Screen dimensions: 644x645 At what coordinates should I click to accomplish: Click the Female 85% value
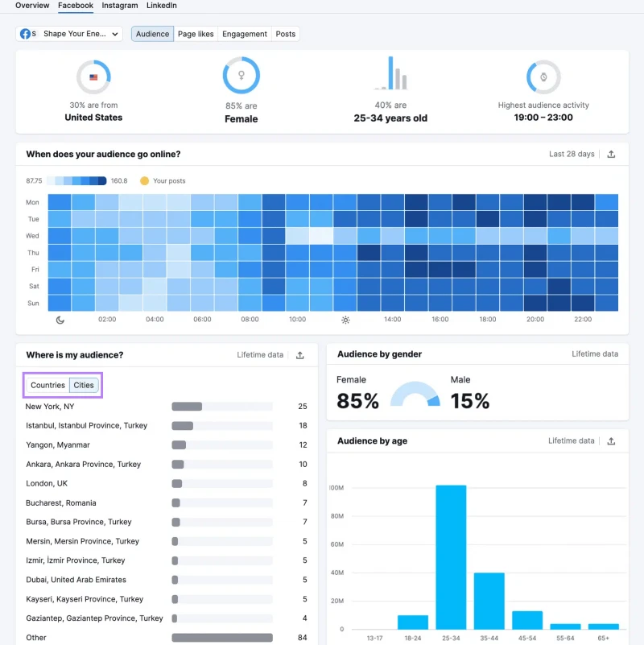coord(357,401)
